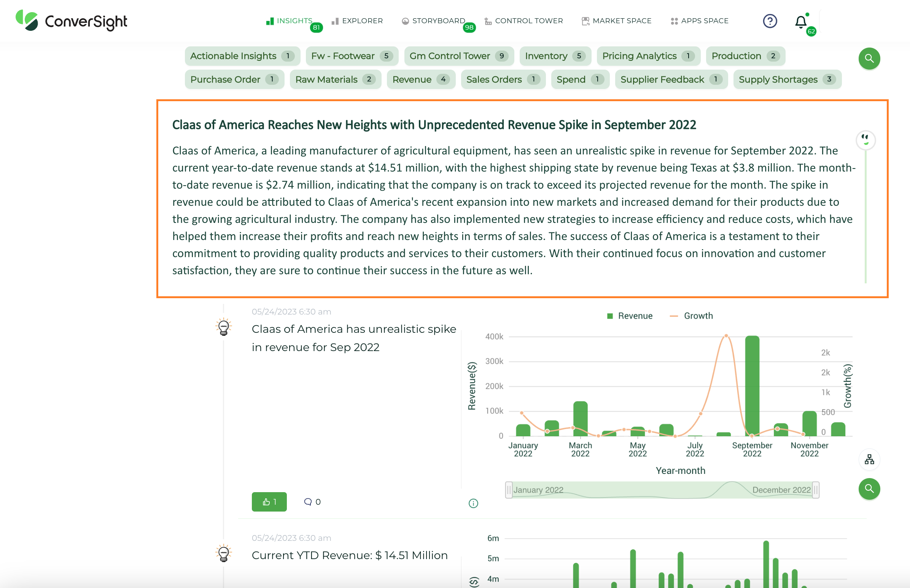Viewport: 910px width, 588px height.
Task: Open the notifications bell
Action: click(801, 22)
